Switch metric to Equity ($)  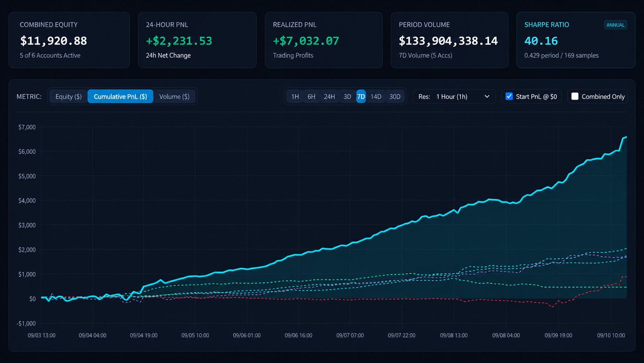click(x=69, y=97)
